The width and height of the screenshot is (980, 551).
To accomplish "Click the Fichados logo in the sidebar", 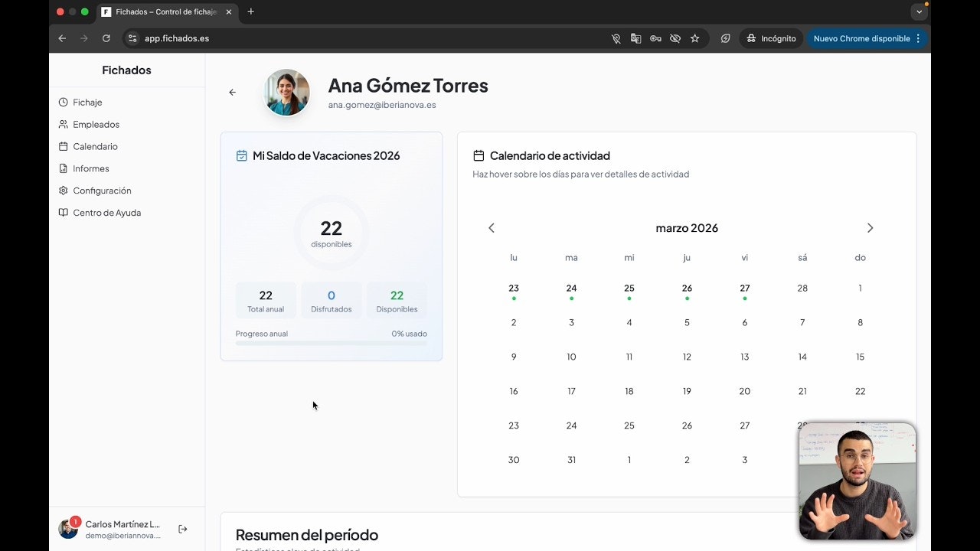I will point(127,70).
